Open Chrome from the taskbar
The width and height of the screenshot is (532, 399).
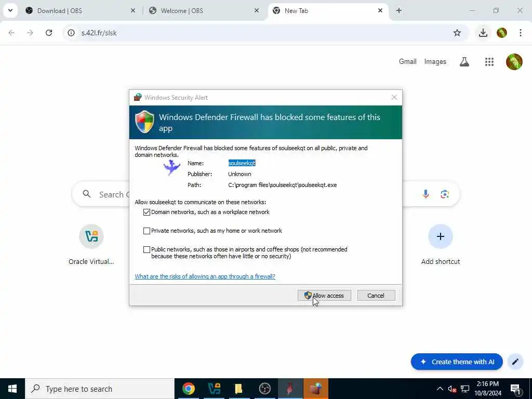[189, 389]
